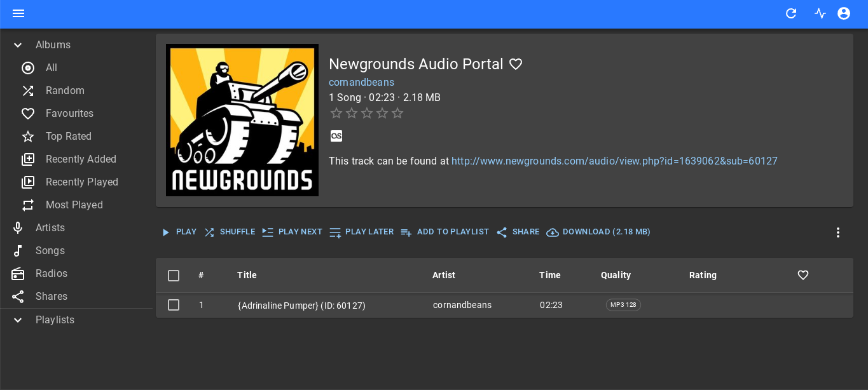Open the user account icon
Screen dimensions: 868x390
[x=844, y=13]
